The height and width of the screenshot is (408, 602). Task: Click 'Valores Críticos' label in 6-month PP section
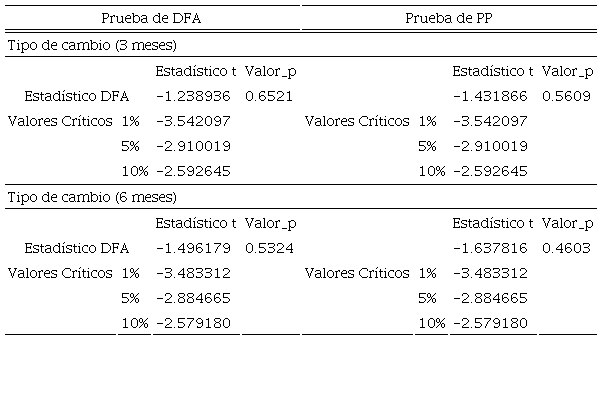(x=357, y=273)
